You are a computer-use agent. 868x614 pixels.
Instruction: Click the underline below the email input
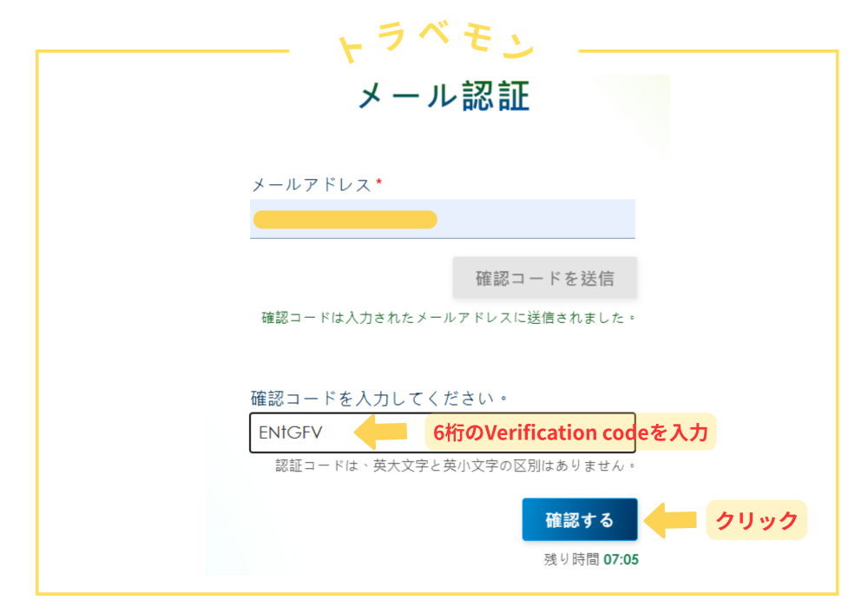(x=443, y=238)
